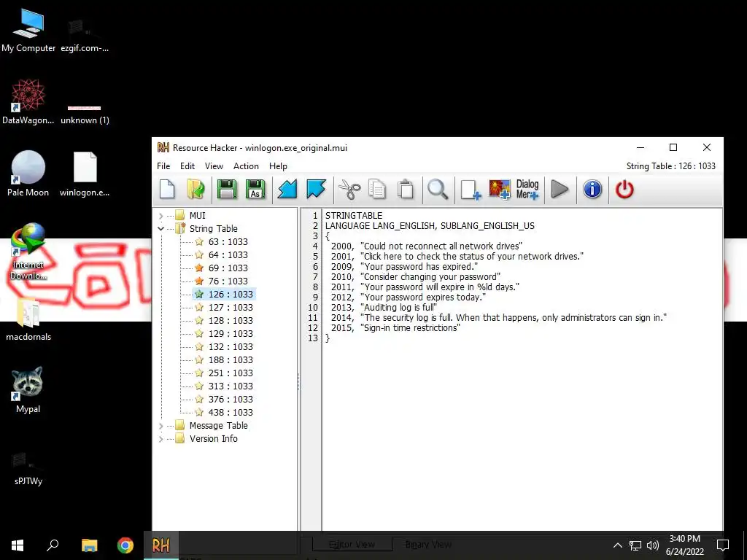This screenshot has width=747, height=560.
Task: Select string table entry 127 : 1033
Action: coord(231,308)
